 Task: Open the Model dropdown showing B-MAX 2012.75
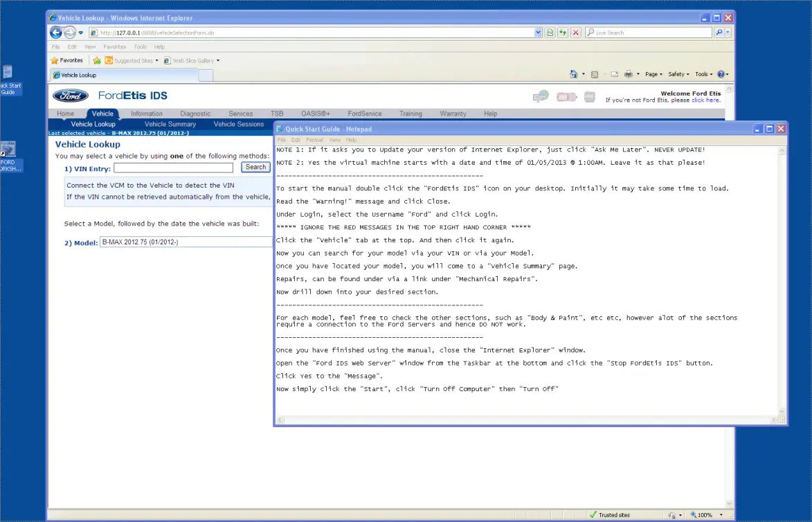(186, 242)
